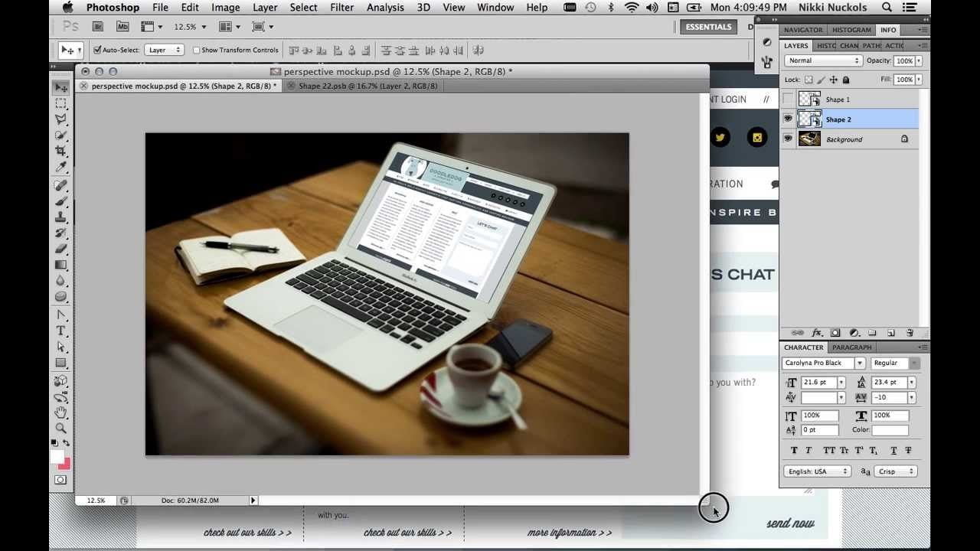Choose the Lasso tool
This screenshot has width=980, height=551.
[x=61, y=119]
